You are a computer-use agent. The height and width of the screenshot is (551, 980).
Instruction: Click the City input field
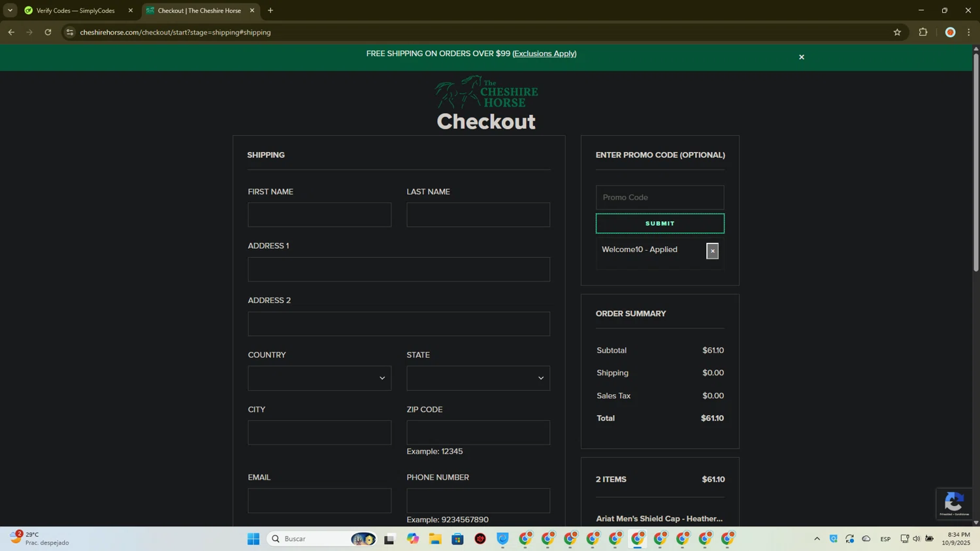tap(319, 433)
